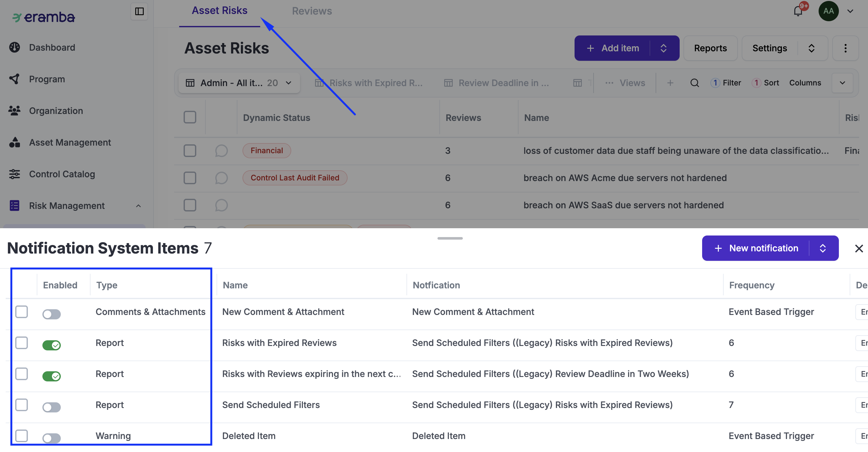
Task: Close the Notification System Items panel
Action: coord(859,248)
